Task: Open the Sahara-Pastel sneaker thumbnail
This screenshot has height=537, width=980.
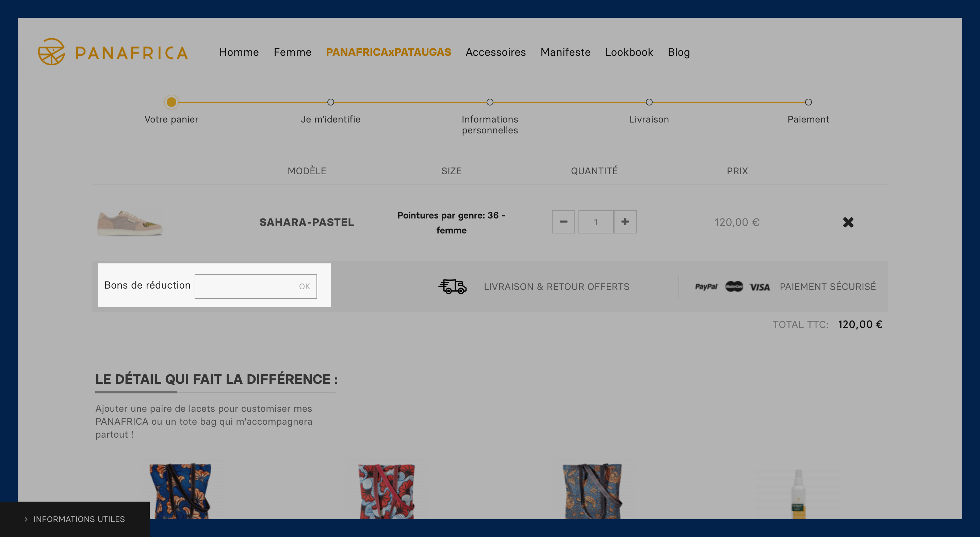Action: [129, 223]
